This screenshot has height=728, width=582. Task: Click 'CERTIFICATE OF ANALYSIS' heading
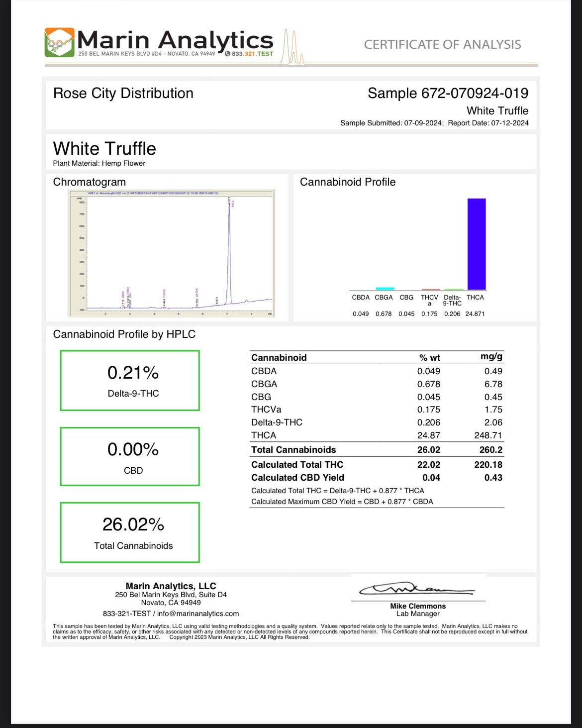tap(443, 45)
